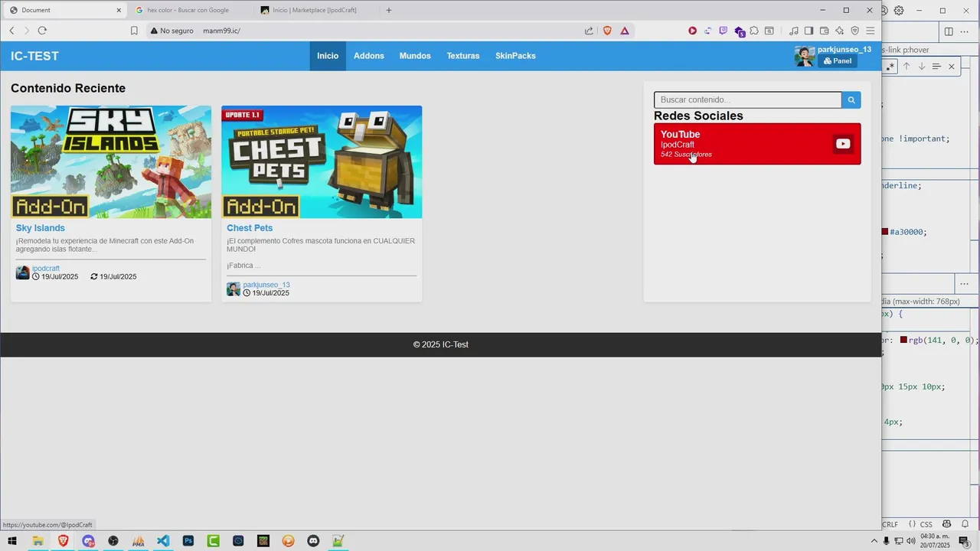The width and height of the screenshot is (980, 551).
Task: Click the Chest Pets title link
Action: (x=250, y=228)
